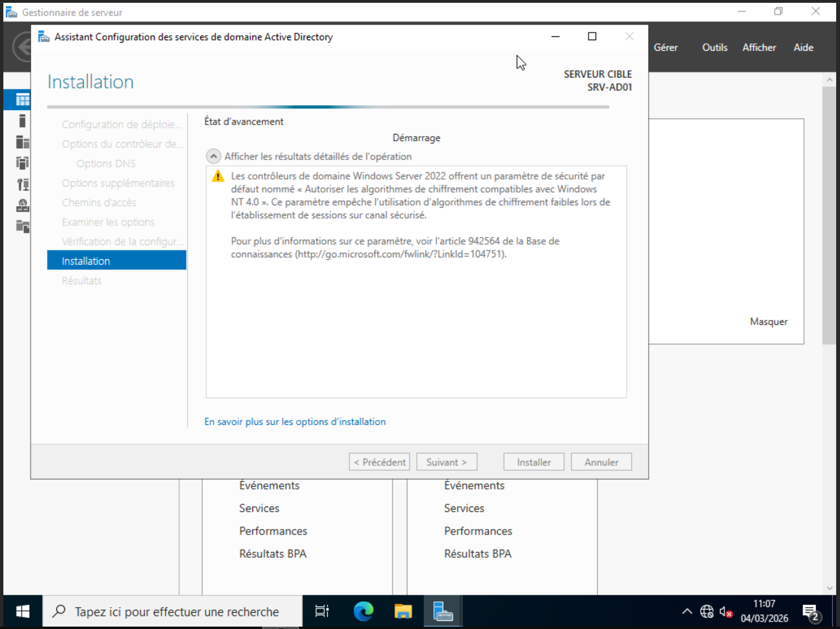Screen dimensions: 840x629
Task: Click the Masquer link in welcome panel
Action: [x=768, y=322]
